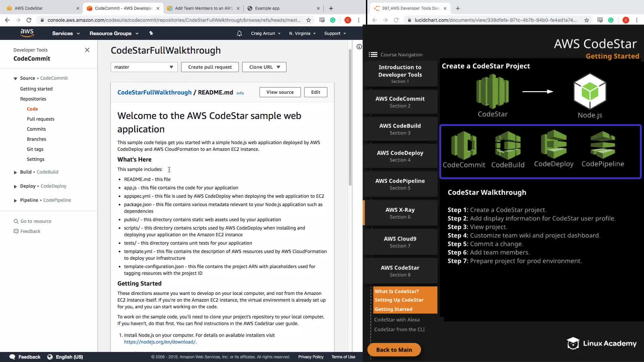Click the AWS logo home icon
644x362 pixels.
[27, 33]
